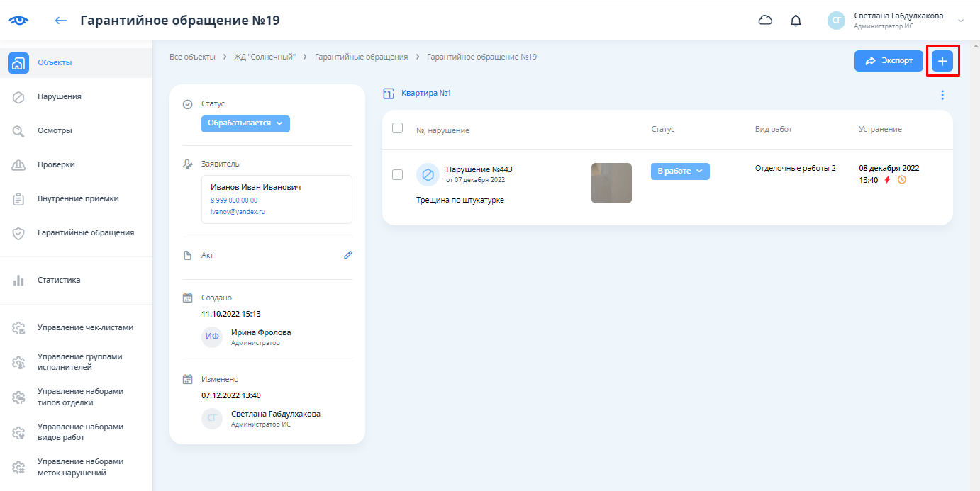
Task: Expand the Светлана Габдулхакова user menu
Action: [x=961, y=21]
